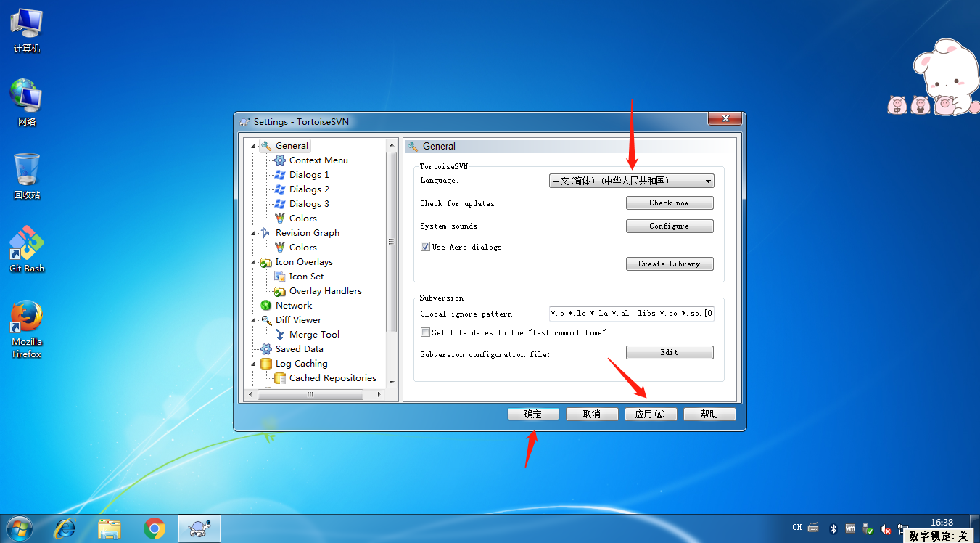Cancel the dialog with 取消
The height and width of the screenshot is (543, 980).
(592, 414)
